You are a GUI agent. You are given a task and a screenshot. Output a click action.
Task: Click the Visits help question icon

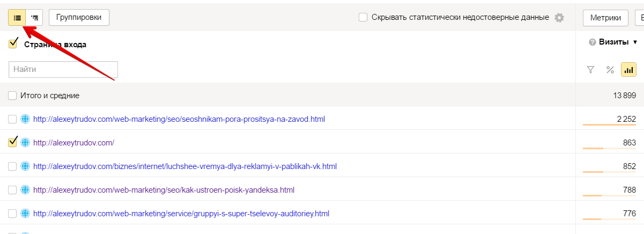(593, 42)
